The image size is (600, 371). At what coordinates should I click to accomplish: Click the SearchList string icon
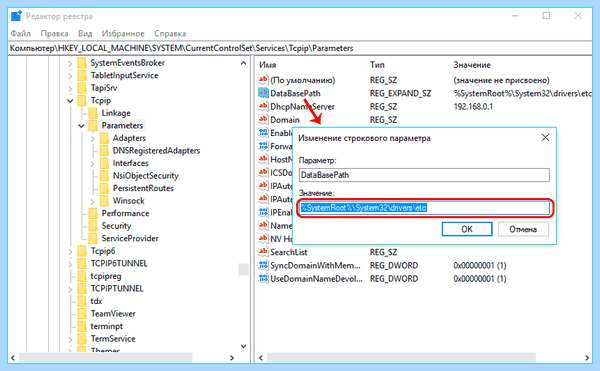point(263,252)
